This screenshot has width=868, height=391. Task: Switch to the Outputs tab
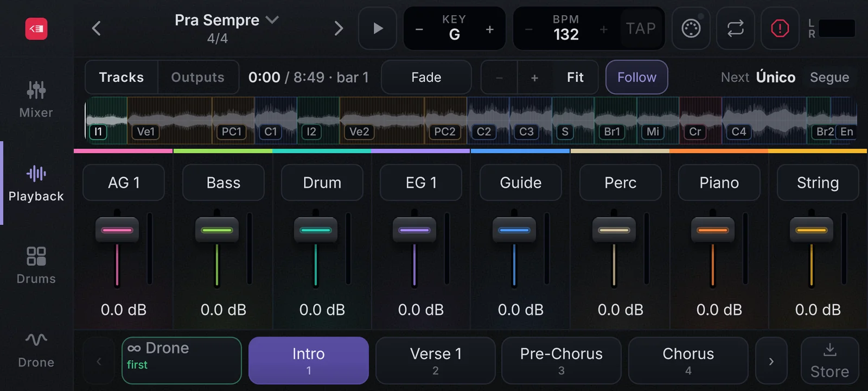[x=198, y=77]
